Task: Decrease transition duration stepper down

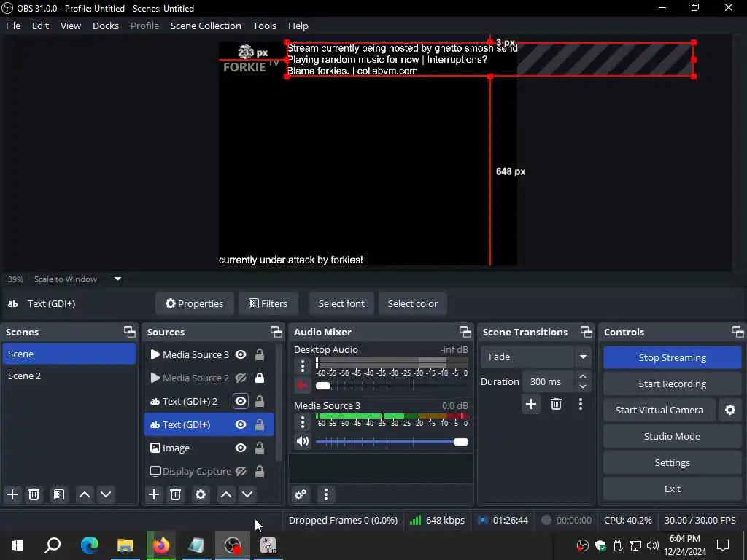Action: [x=583, y=386]
